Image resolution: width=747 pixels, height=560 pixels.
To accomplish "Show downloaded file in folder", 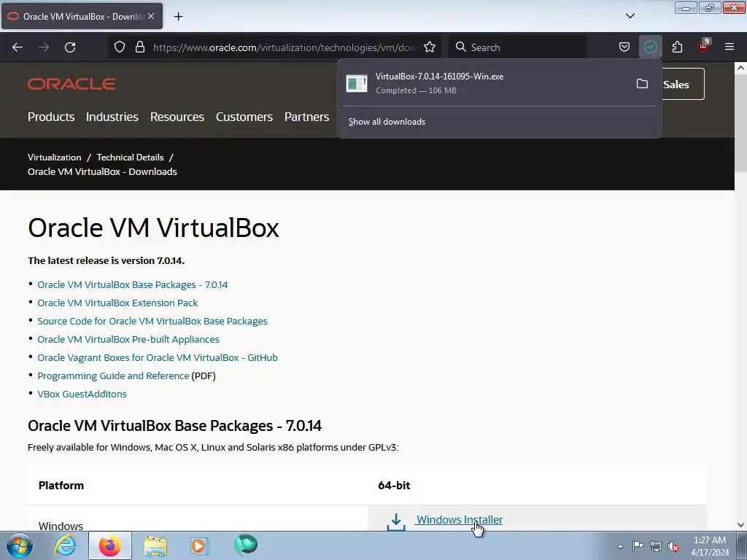I will (642, 84).
